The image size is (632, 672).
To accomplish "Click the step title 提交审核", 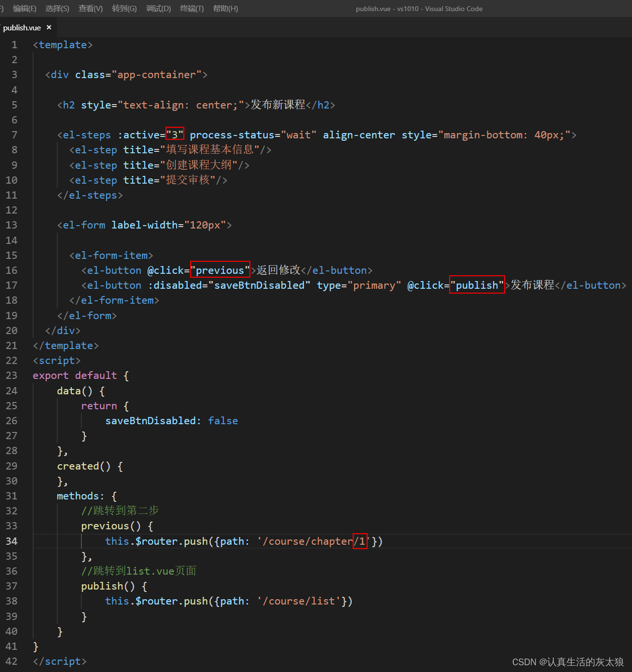I will tap(188, 180).
